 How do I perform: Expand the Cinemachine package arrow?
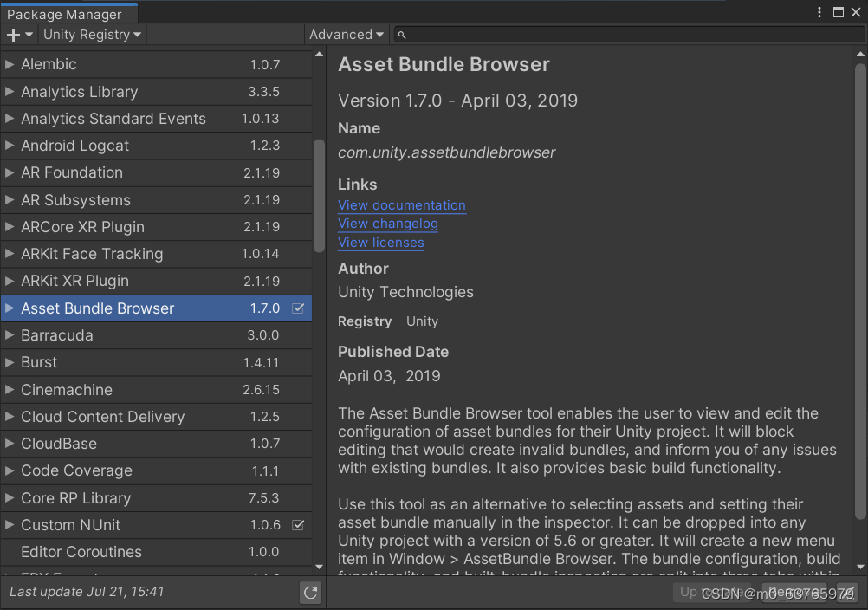coord(10,390)
